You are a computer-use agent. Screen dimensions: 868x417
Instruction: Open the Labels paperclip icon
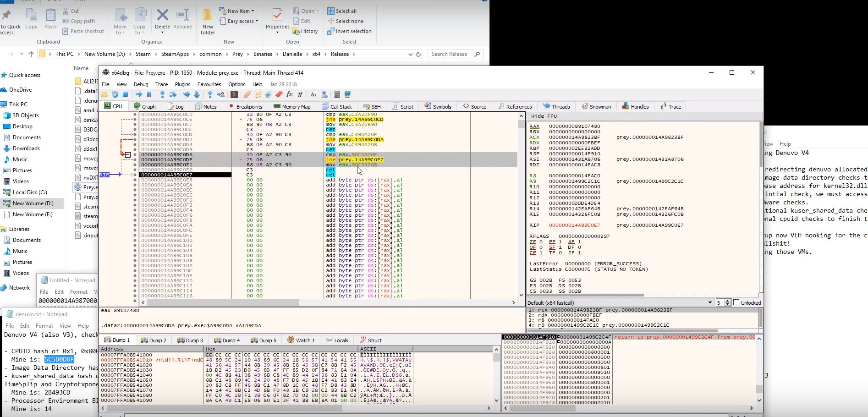pyautogui.click(x=268, y=94)
